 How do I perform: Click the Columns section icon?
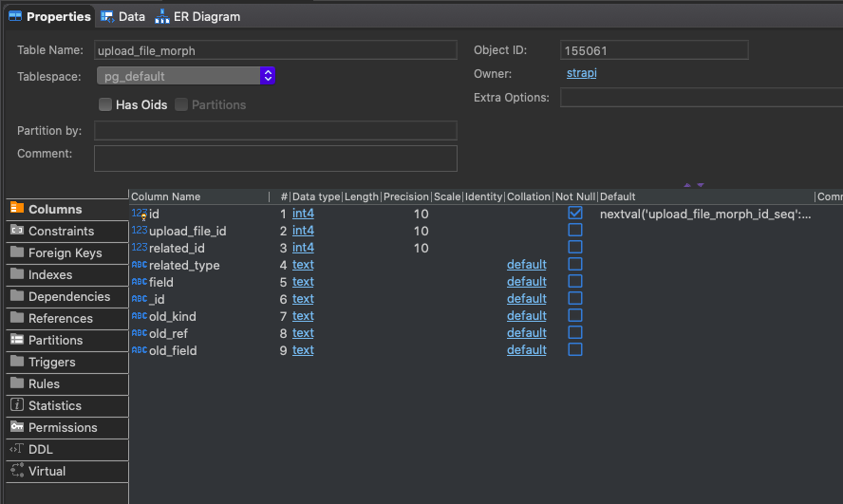tap(17, 208)
